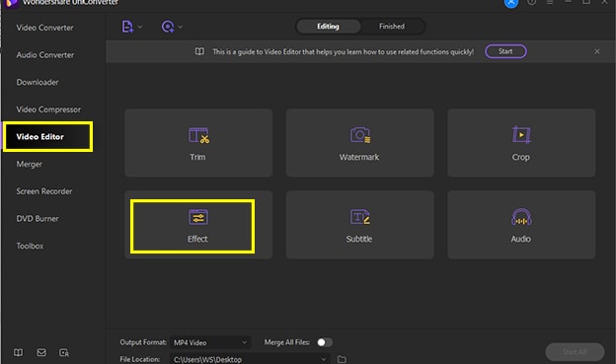Expand the Load DVD dropdown arrow
616x364 pixels.
(x=181, y=27)
